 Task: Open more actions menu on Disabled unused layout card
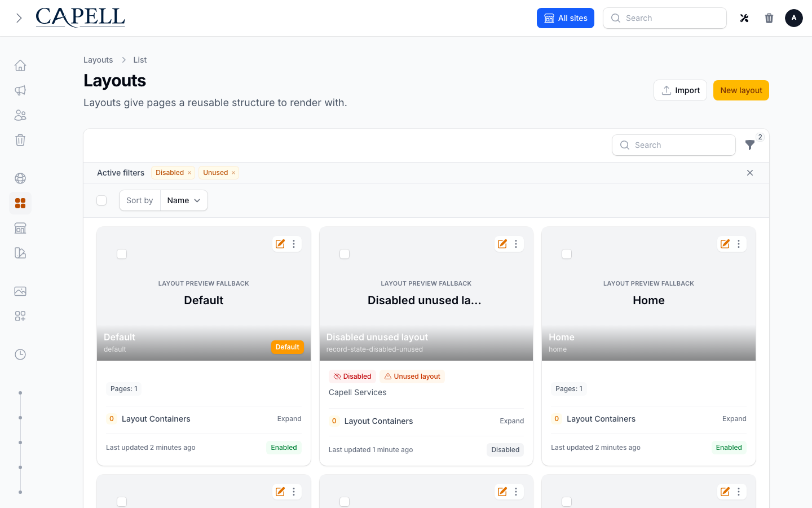click(516, 244)
